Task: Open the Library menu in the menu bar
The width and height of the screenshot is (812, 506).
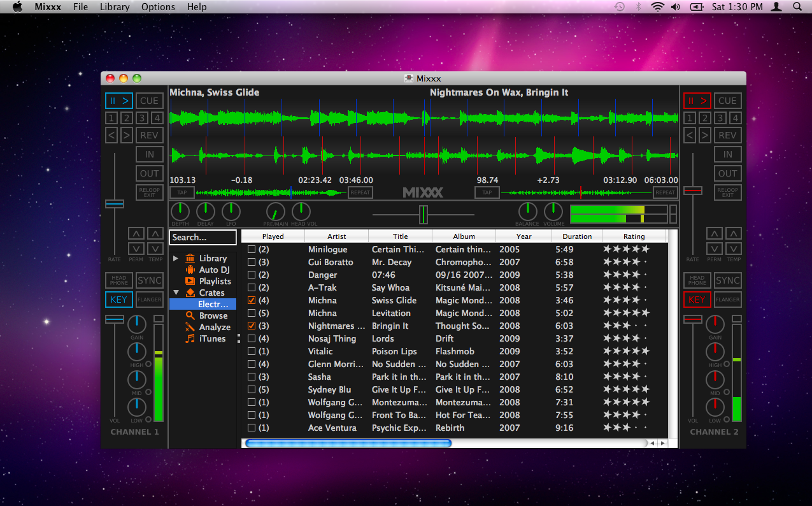Action: click(114, 6)
